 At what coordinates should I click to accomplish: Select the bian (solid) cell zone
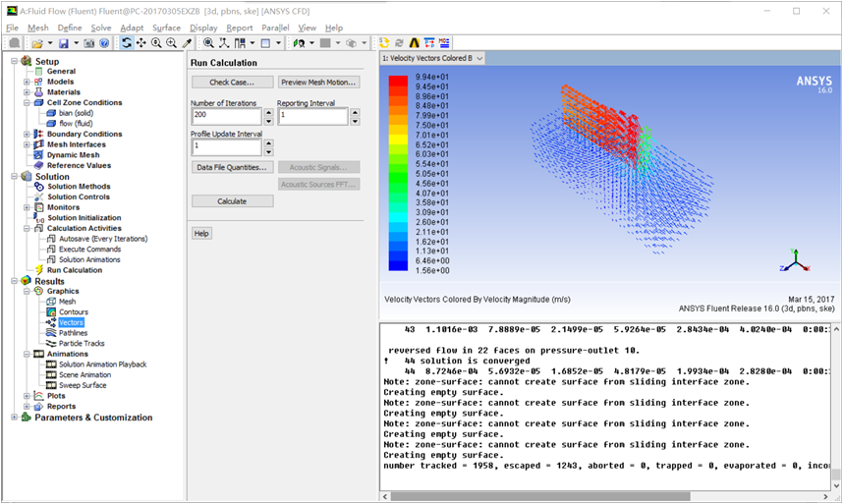pyautogui.click(x=76, y=113)
